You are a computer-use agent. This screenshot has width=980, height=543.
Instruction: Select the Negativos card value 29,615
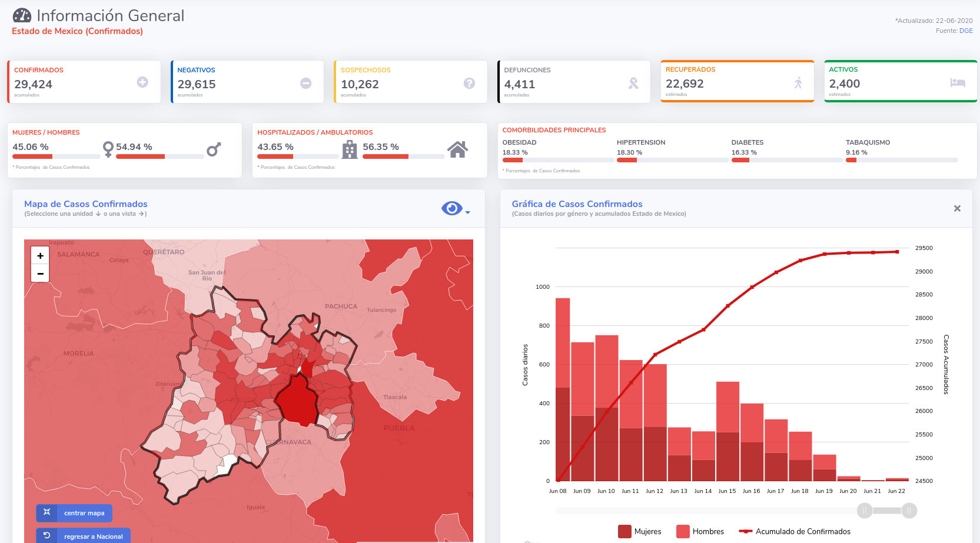point(197,84)
